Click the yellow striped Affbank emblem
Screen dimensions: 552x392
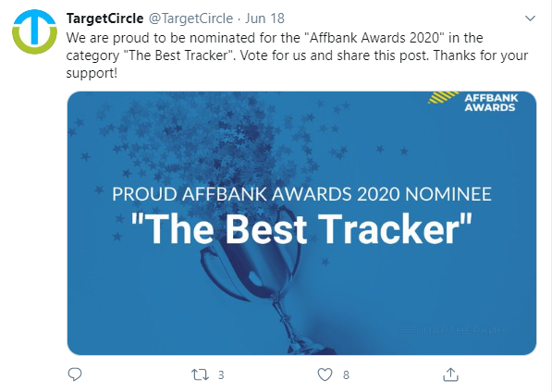(x=444, y=97)
